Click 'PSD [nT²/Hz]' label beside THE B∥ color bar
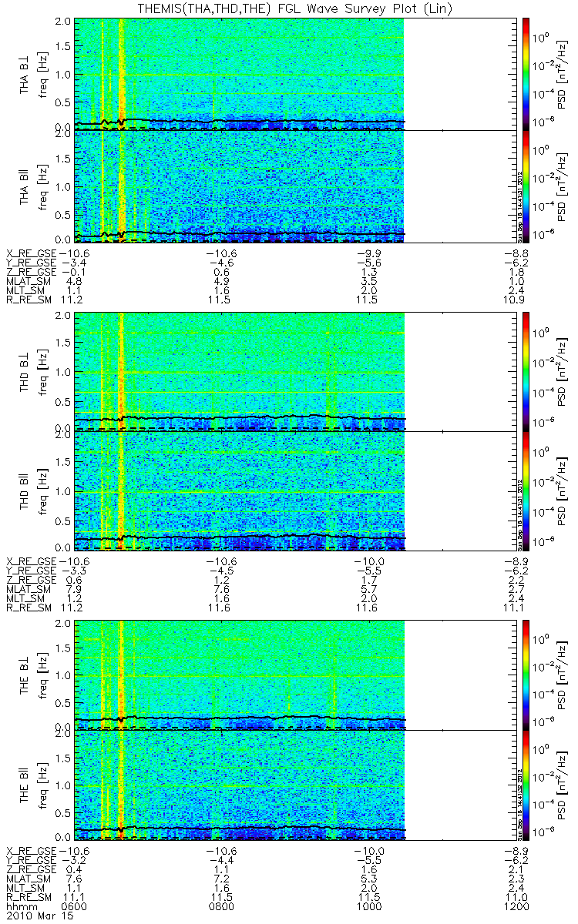The height and width of the screenshot is (924, 578). (562, 786)
